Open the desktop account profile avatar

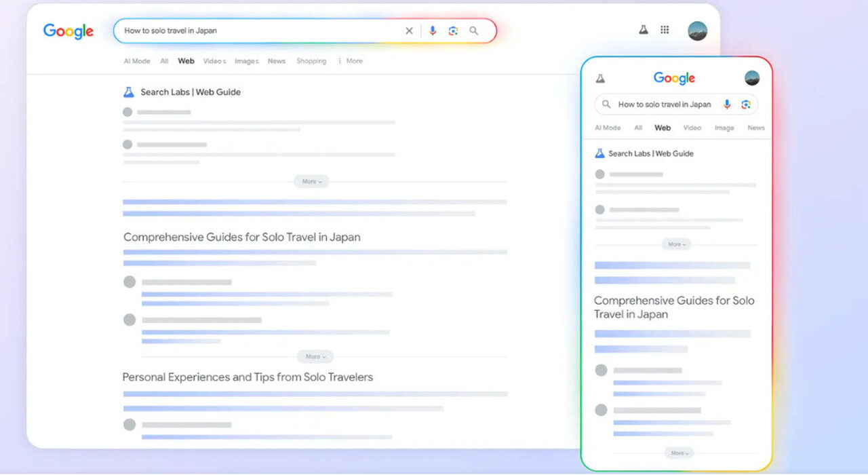click(x=697, y=31)
